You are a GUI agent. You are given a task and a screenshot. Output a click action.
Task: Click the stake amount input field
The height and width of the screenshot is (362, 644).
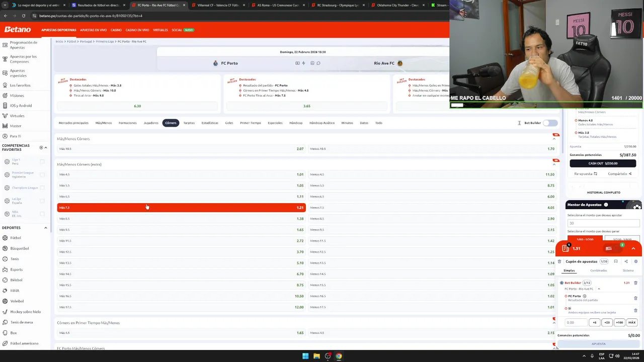pyautogui.click(x=576, y=322)
